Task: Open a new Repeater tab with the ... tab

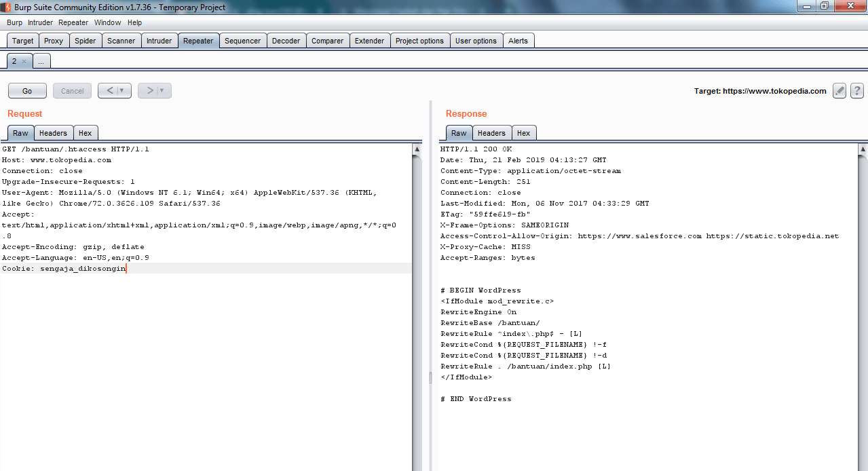Action: 41,60
